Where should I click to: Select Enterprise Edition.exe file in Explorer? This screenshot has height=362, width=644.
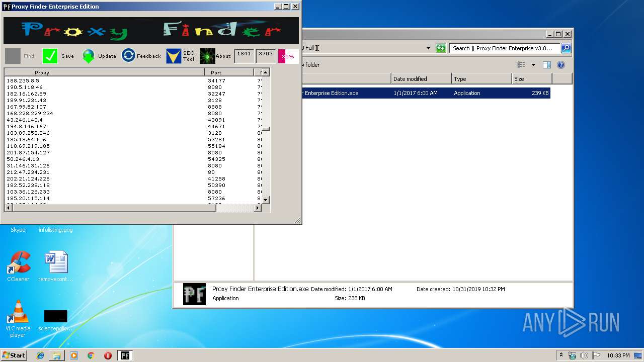coord(426,93)
